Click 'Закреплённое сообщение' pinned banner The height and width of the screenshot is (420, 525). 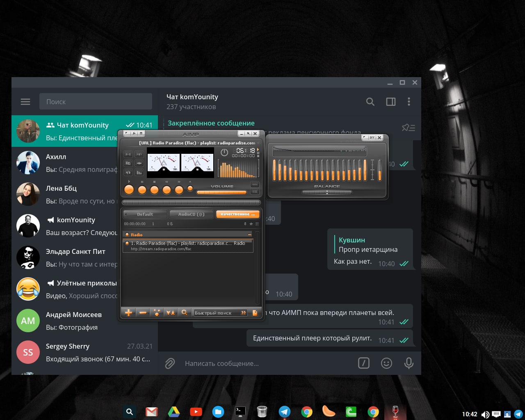[x=211, y=123]
